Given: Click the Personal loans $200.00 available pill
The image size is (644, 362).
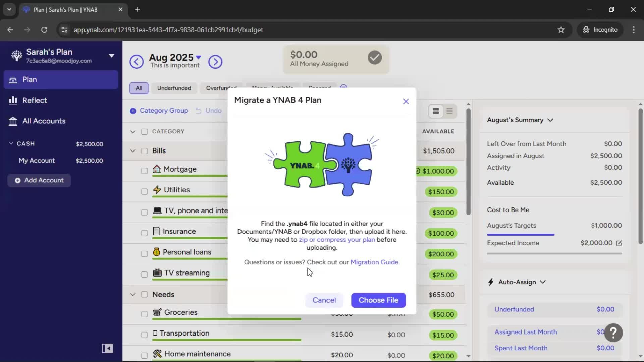Looking at the screenshot, I should point(441,254).
